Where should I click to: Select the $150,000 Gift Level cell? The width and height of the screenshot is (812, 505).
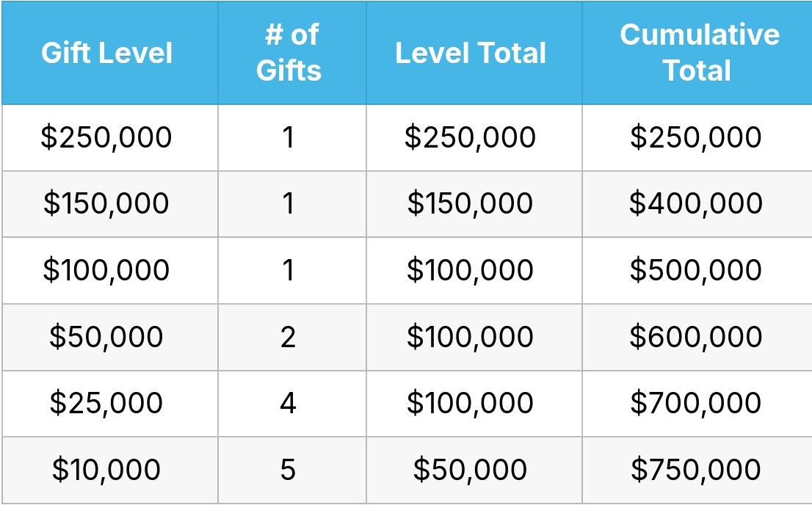click(107, 203)
